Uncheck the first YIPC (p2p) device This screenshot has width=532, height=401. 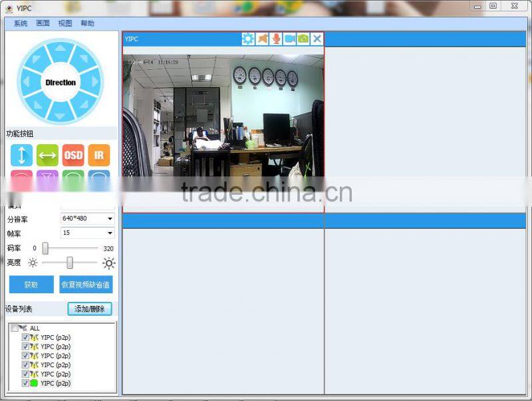(x=25, y=337)
